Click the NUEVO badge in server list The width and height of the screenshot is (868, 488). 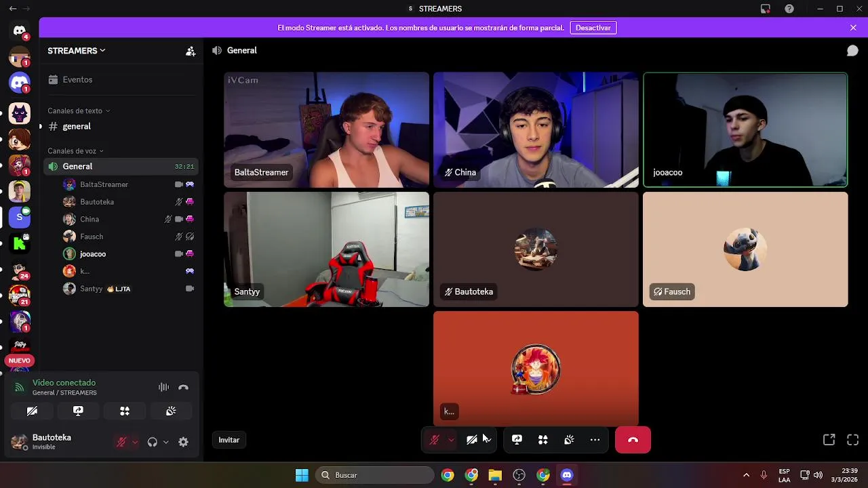click(x=20, y=361)
